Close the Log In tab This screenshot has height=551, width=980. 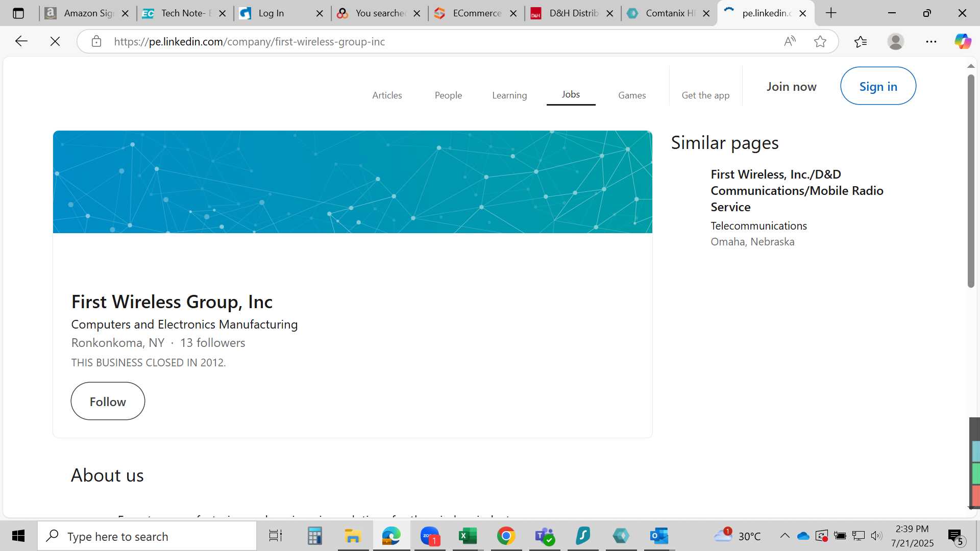pyautogui.click(x=320, y=13)
